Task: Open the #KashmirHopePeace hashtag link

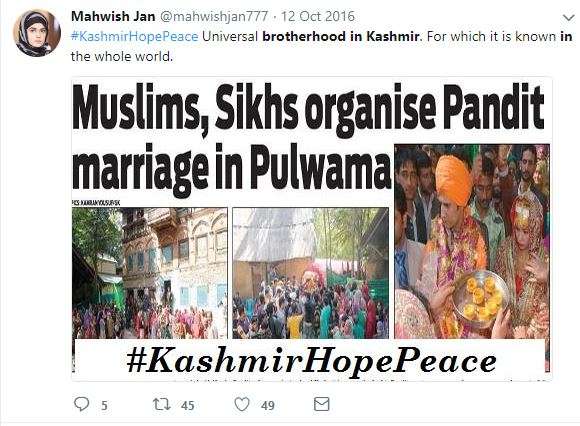Action: click(134, 37)
